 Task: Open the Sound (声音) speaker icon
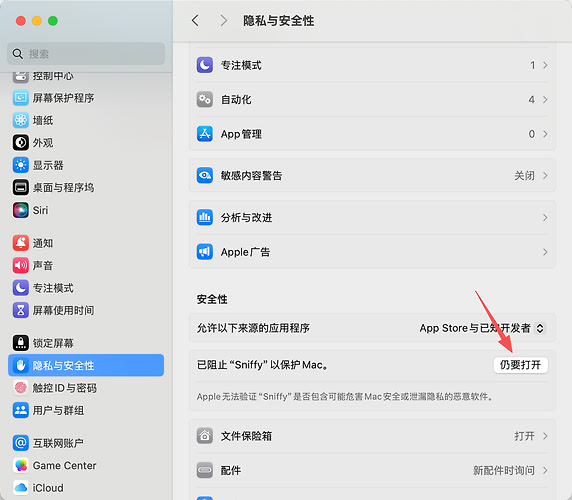pos(21,265)
